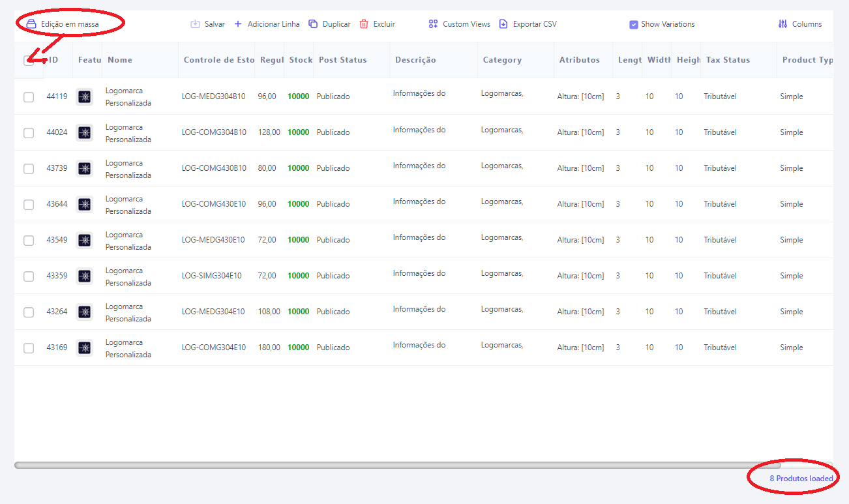Open the featured image of product 43169

tap(84, 348)
